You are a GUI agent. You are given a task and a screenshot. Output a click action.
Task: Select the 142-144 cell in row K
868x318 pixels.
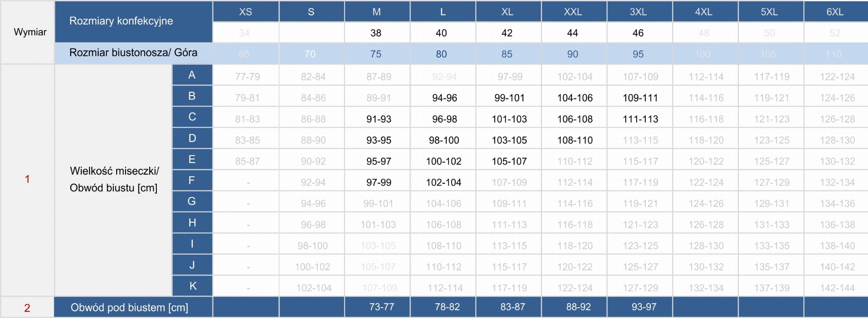pyautogui.click(x=837, y=288)
